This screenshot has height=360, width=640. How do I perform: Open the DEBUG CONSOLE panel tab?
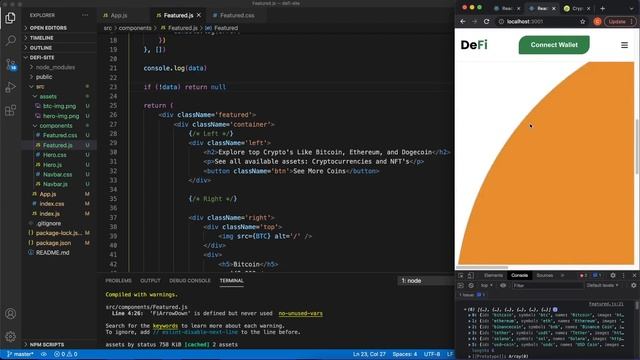[190, 281]
